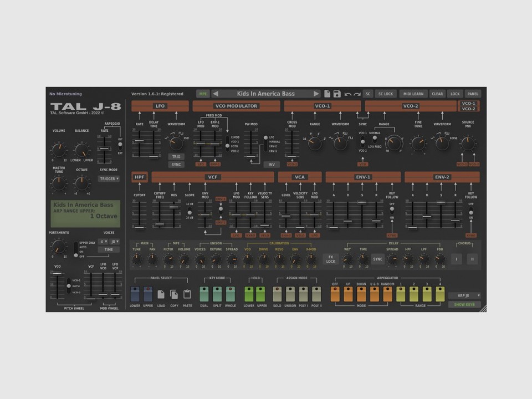Paste the panel with the PASTE icon
The height and width of the screenshot is (399, 532).
point(187,294)
